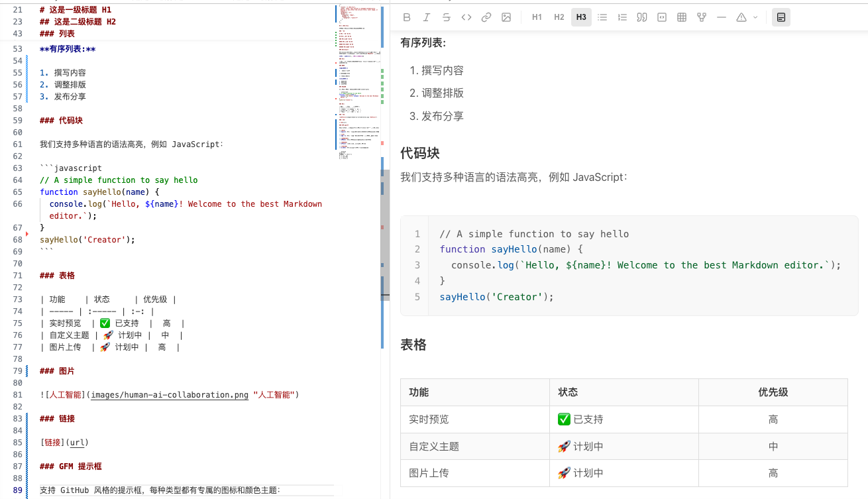The image size is (868, 499).
Task: Insert a table with the grid icon
Action: [x=682, y=17]
